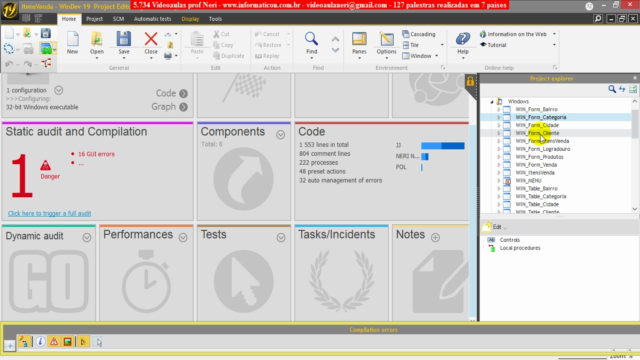640x360 pixels.
Task: Expand the WIN_Form_Bairro node
Action: (498, 109)
